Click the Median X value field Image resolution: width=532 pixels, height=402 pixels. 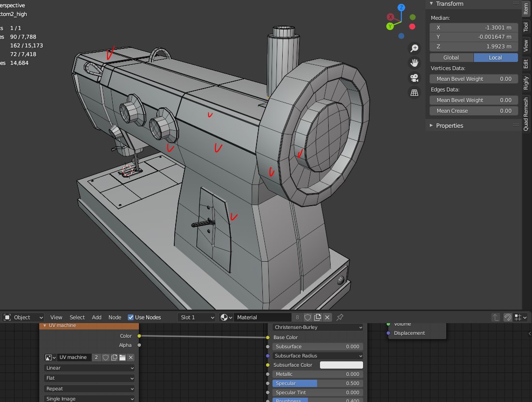(x=473, y=28)
